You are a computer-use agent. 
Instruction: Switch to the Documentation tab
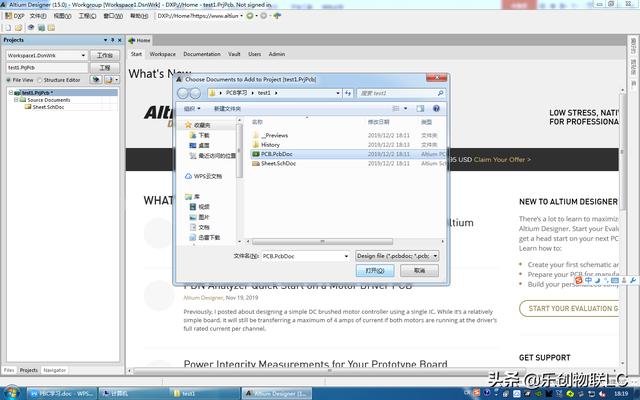(x=202, y=54)
